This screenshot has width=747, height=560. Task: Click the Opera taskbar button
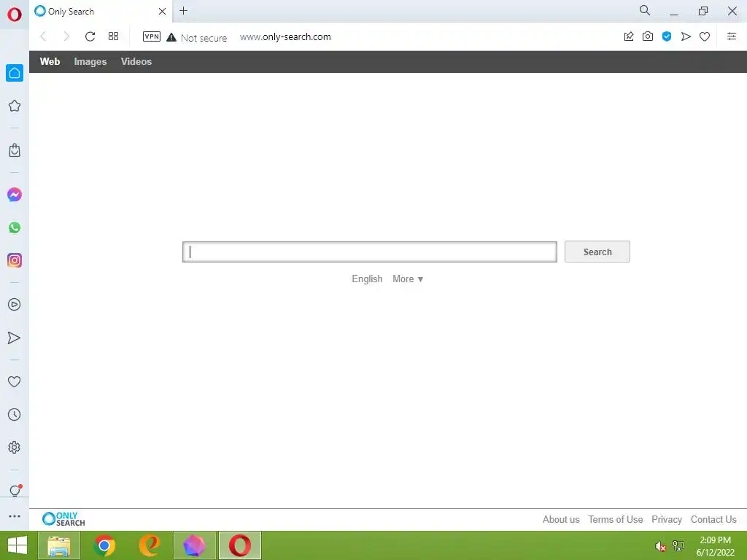240,545
